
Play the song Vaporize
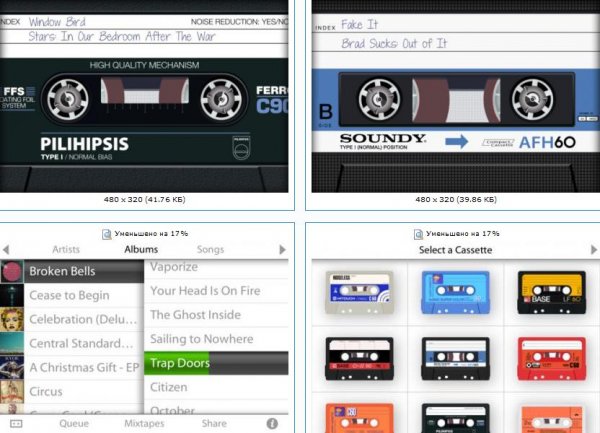click(x=216, y=268)
